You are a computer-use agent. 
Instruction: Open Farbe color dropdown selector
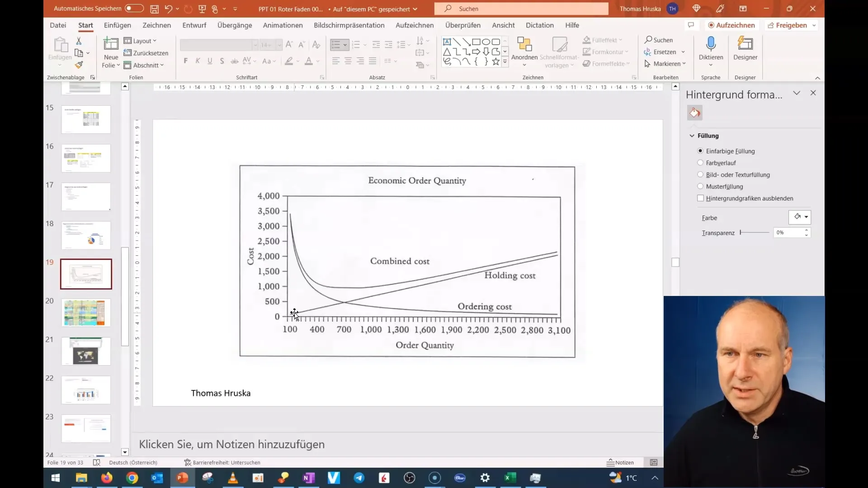pyautogui.click(x=806, y=216)
